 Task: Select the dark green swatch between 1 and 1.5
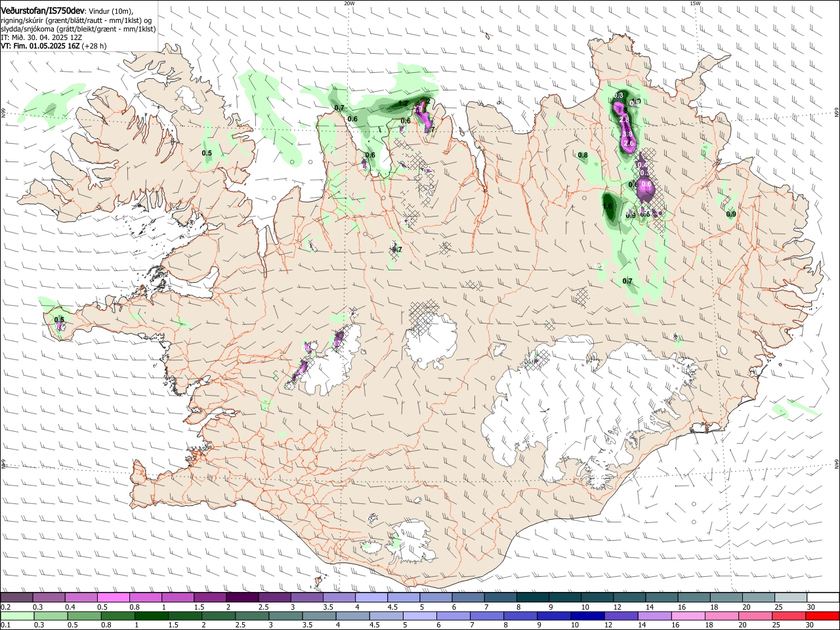(x=151, y=616)
